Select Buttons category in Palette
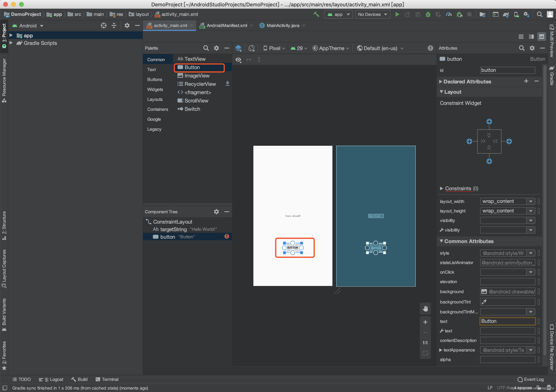Viewport: 556px width, 392px height. point(154,79)
